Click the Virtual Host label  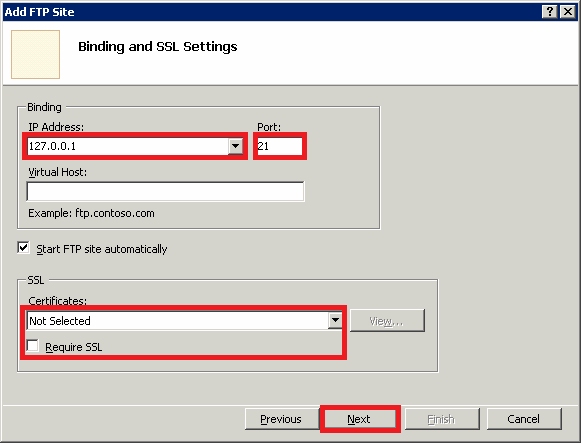[x=57, y=172]
